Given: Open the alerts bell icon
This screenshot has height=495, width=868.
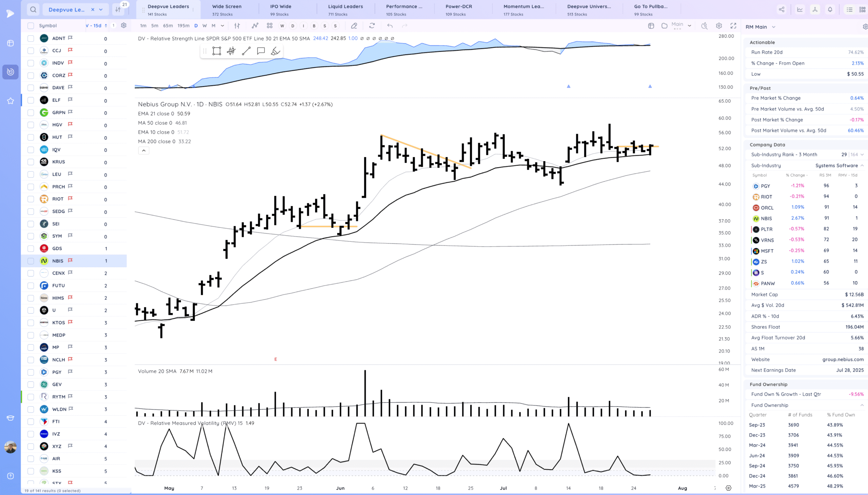Looking at the screenshot, I should (830, 9).
